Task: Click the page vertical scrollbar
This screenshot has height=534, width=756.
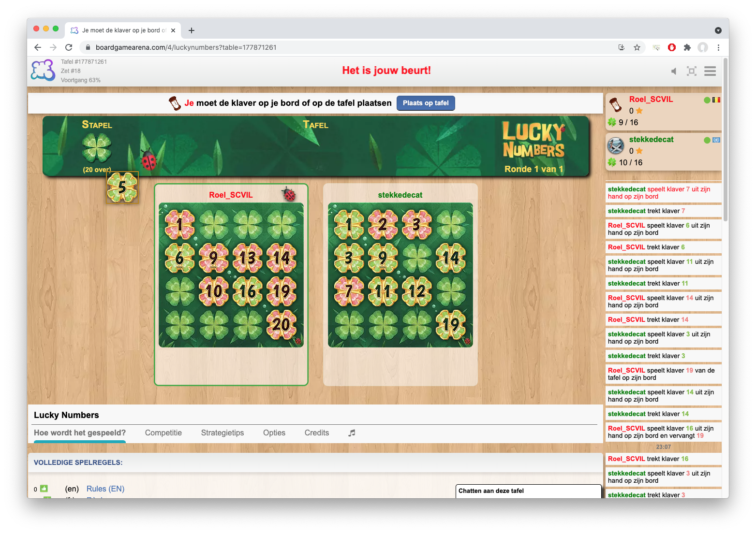Action: coord(725,139)
